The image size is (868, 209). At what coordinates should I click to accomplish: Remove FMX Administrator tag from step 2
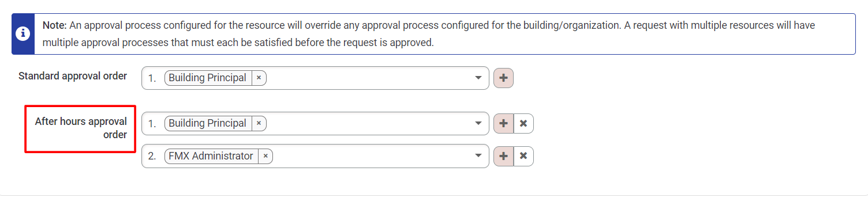[x=265, y=156]
